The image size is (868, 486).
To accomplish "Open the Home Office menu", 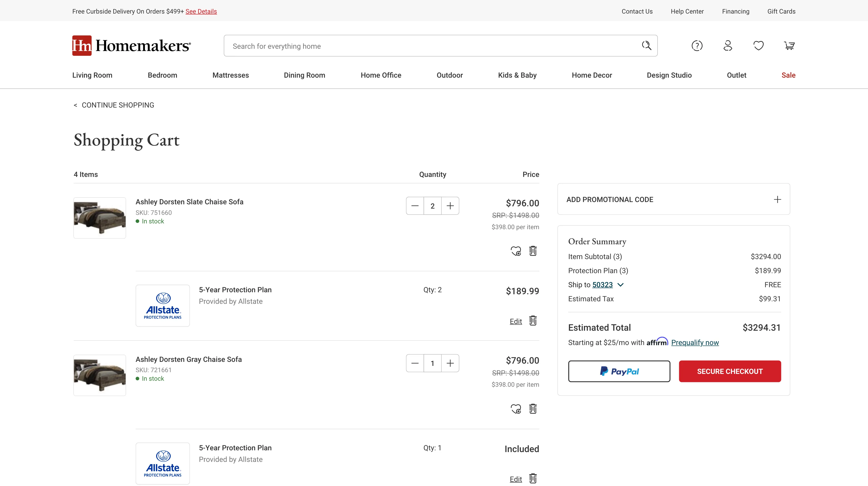I will 381,75.
